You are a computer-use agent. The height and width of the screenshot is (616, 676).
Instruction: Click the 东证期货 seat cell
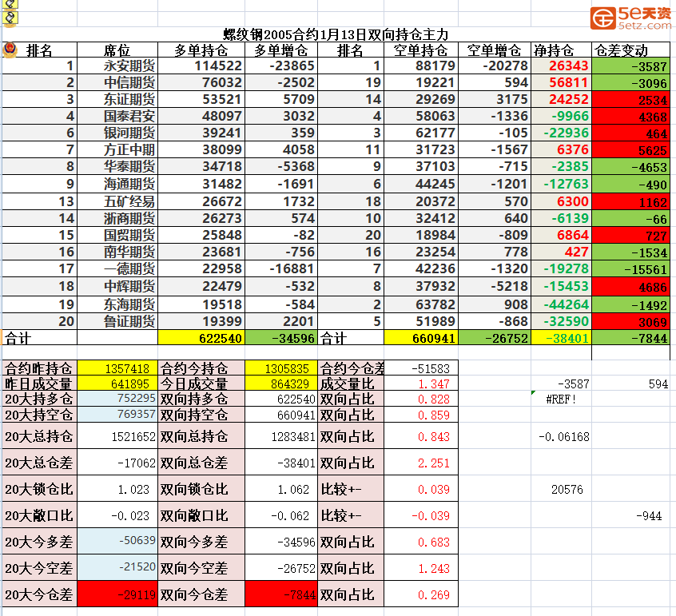click(117, 99)
